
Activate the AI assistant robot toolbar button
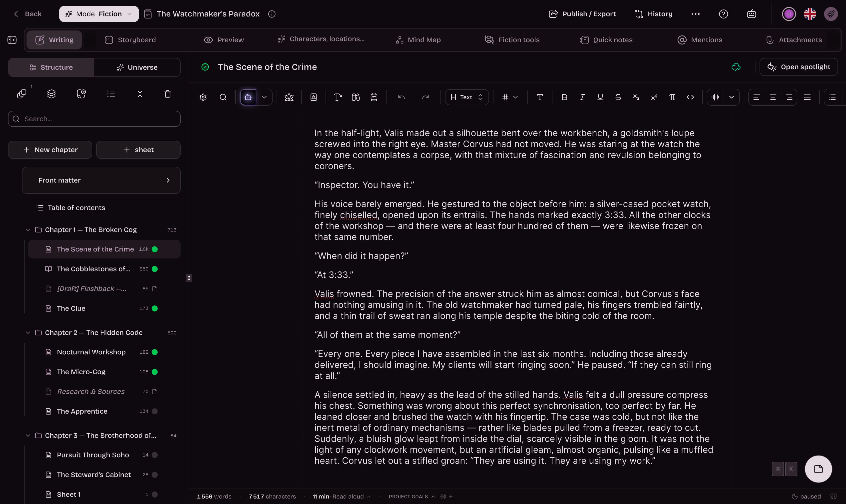click(x=248, y=97)
